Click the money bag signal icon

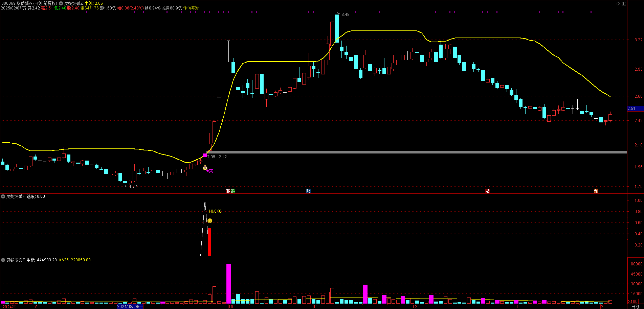click(205, 167)
